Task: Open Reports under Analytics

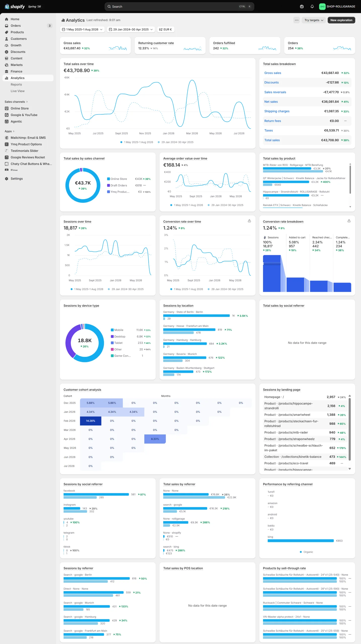Action: pyautogui.click(x=16, y=85)
